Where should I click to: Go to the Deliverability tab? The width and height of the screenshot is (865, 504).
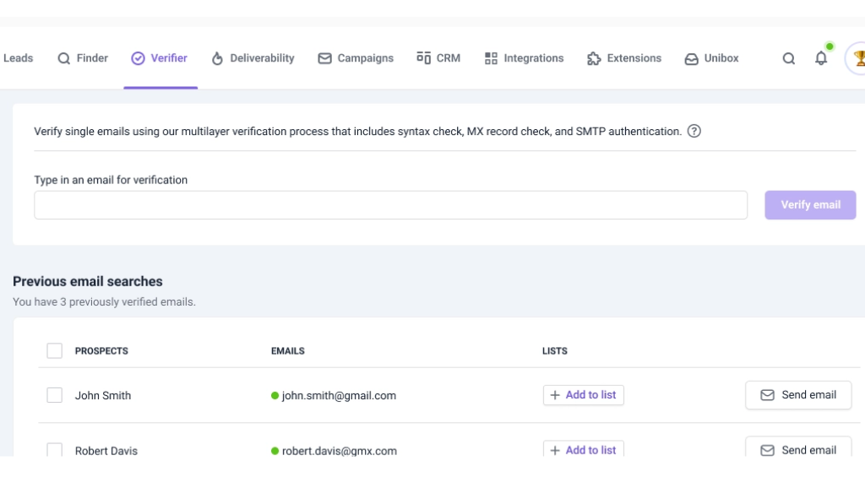click(253, 58)
